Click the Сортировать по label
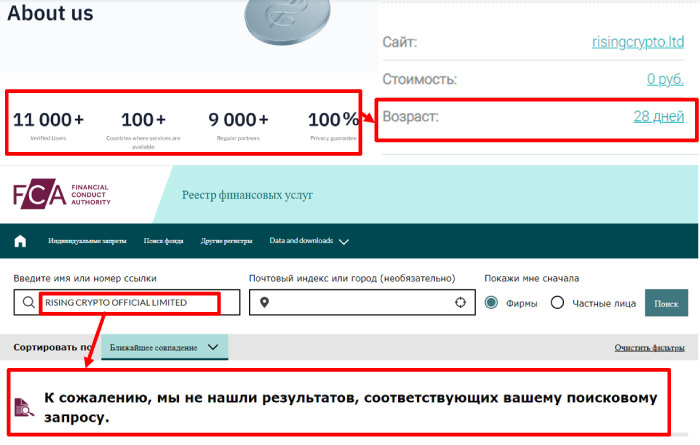 point(55,347)
